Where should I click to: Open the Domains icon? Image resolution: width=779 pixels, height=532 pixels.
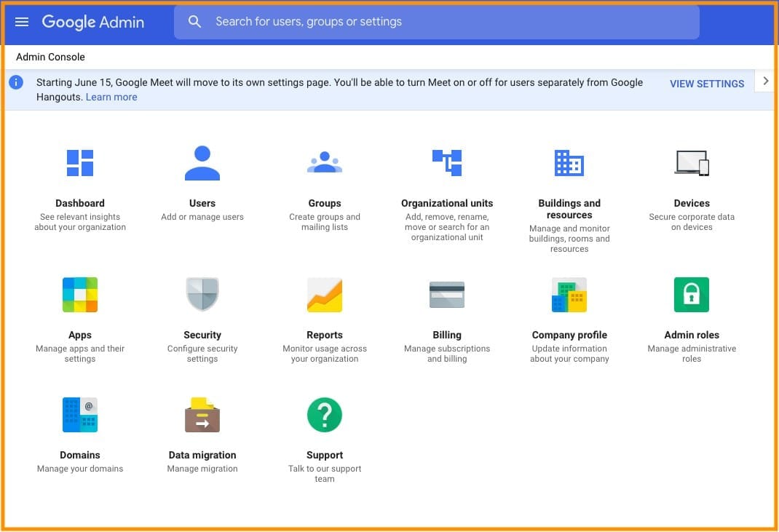[80, 415]
